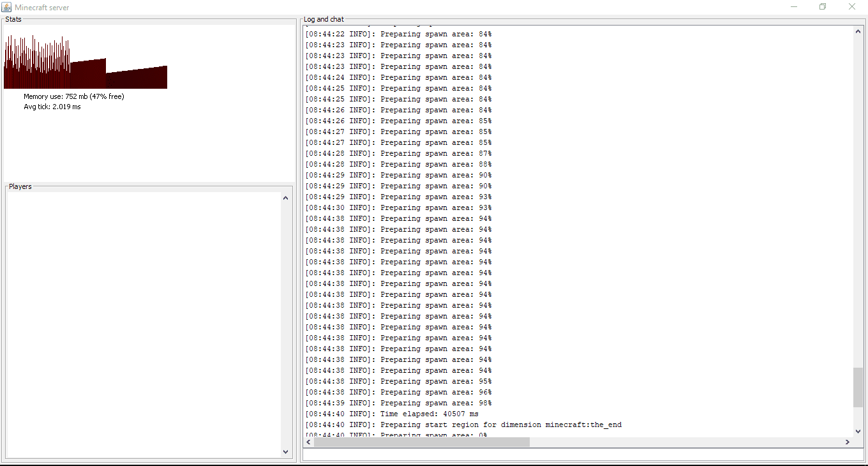Click the log's horizontal scrollbar left arrow
This screenshot has width=868, height=466.
click(309, 442)
